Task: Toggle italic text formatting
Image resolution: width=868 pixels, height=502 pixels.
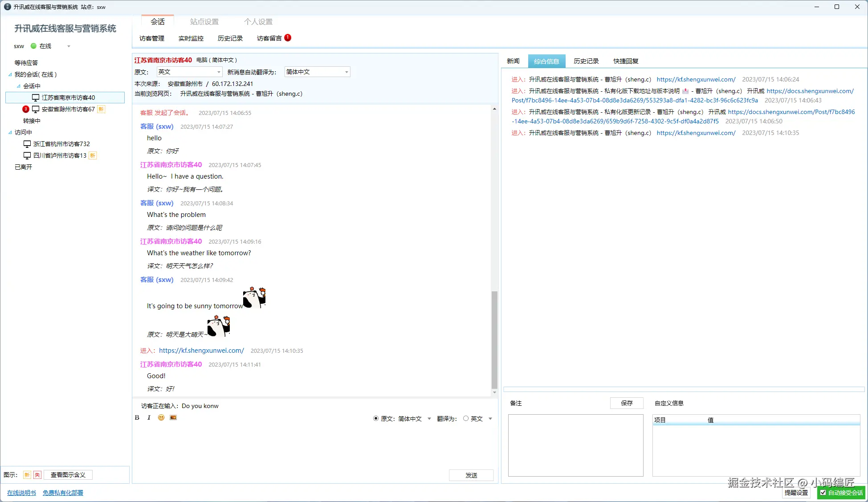Action: [149, 417]
